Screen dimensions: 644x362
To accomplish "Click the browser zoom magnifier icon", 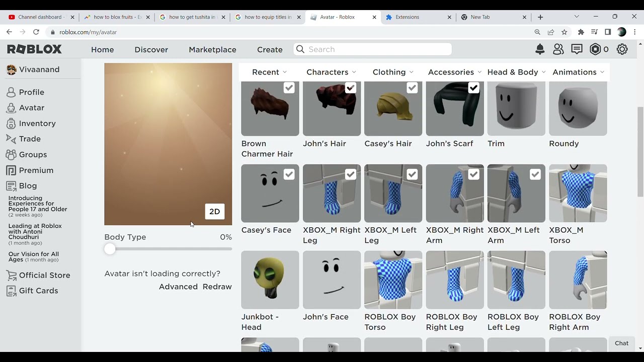I will (x=537, y=32).
